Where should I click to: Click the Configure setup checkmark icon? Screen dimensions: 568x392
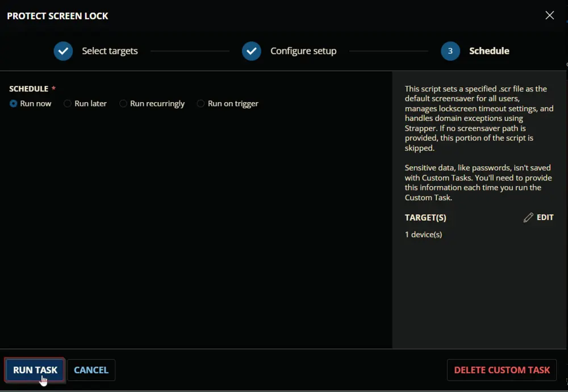(252, 51)
